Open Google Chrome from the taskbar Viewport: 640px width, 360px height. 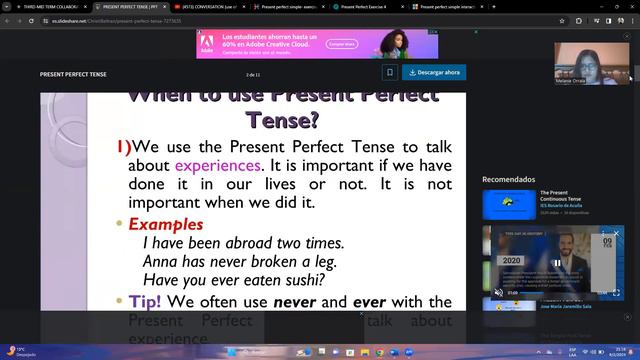380,352
